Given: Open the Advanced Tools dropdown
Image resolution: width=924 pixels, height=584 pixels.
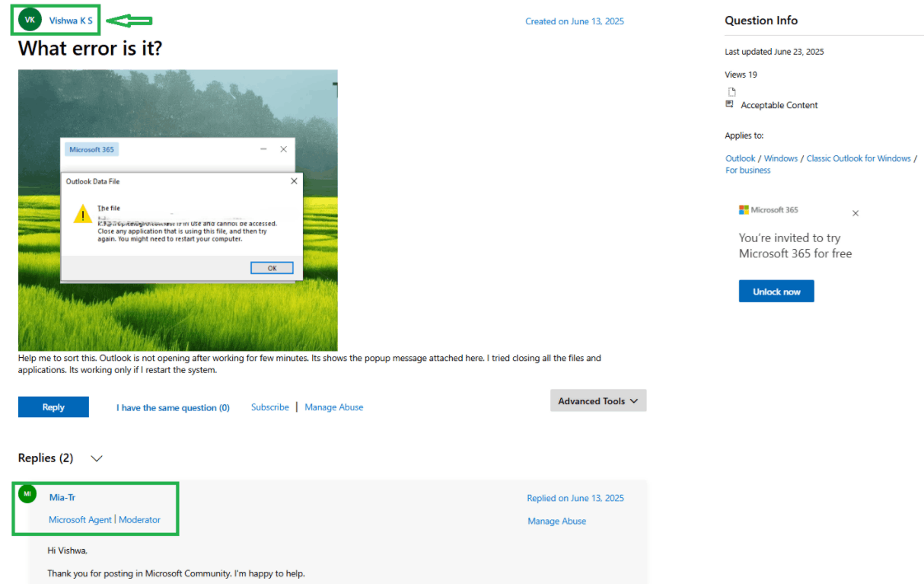Looking at the screenshot, I should (598, 401).
